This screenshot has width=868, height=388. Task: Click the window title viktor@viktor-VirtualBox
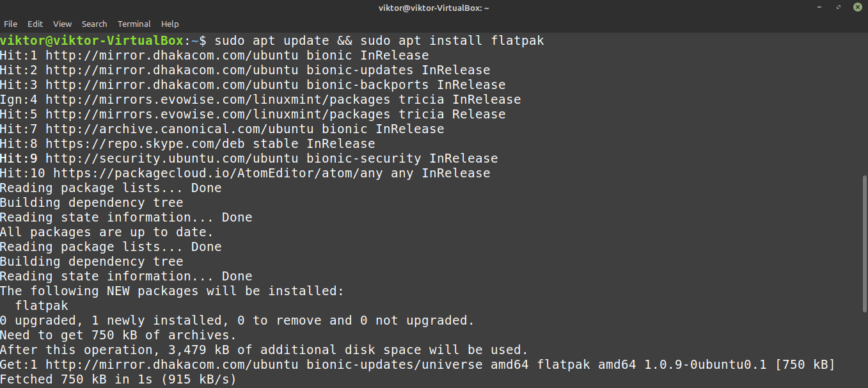433,8
